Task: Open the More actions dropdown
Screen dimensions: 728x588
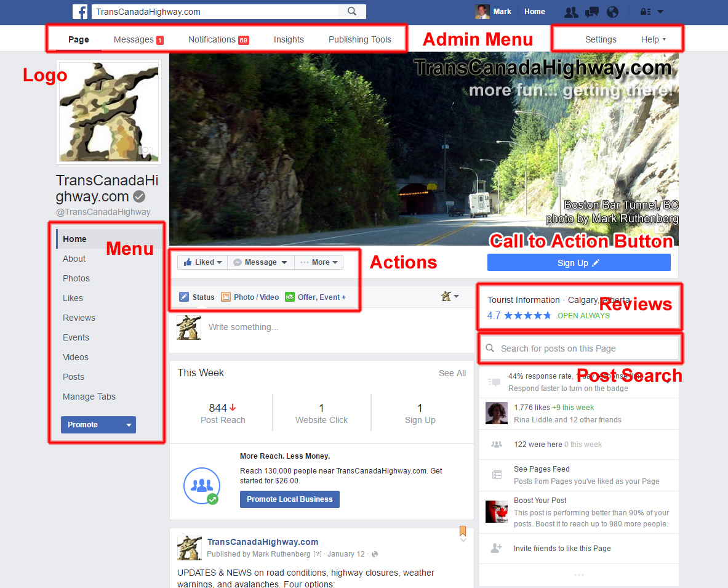Action: coord(319,262)
